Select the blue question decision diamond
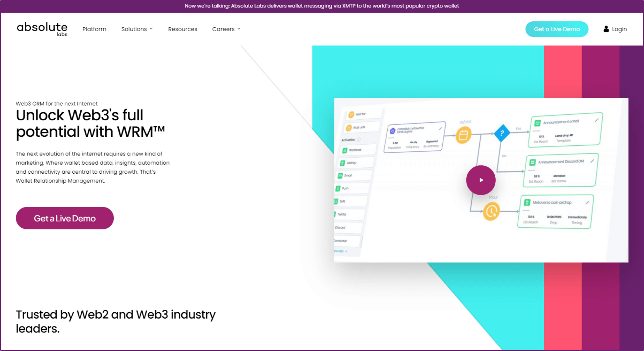The image size is (644, 351). [x=502, y=133]
